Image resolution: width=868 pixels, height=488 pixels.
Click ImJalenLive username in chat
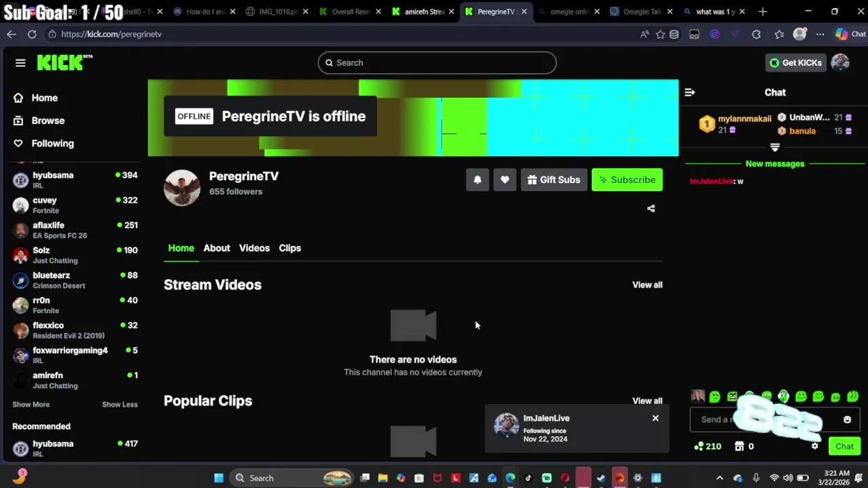[x=711, y=182]
